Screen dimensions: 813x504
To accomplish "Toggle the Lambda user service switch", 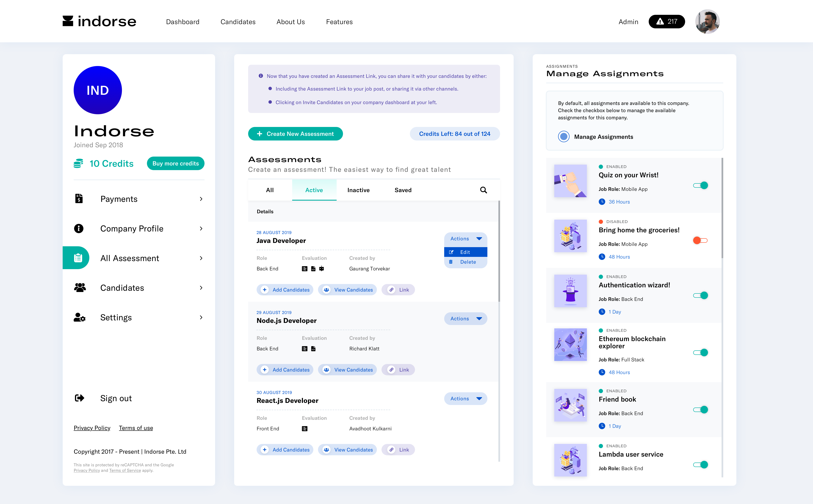I will coord(700,465).
